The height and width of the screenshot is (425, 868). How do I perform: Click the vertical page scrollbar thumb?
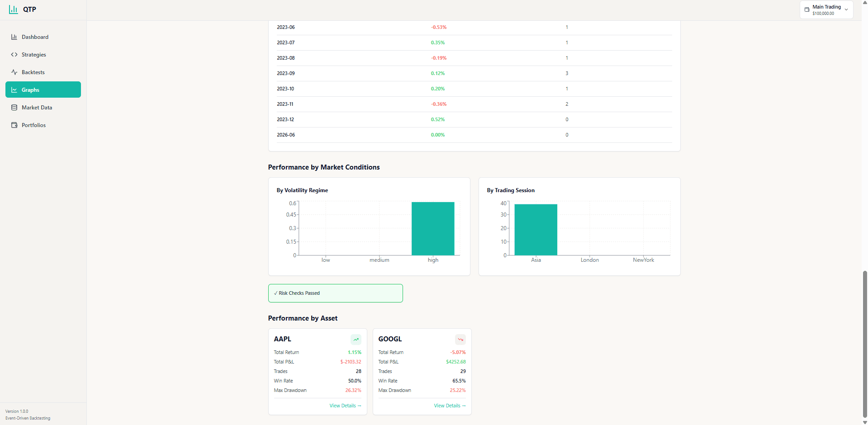point(865,344)
